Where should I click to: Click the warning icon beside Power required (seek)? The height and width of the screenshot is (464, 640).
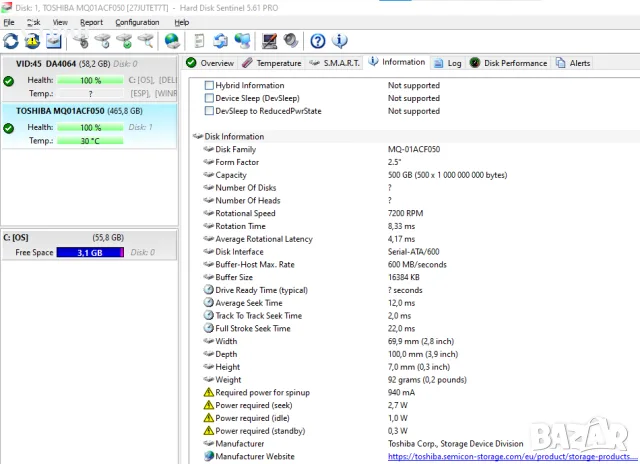tap(209, 405)
